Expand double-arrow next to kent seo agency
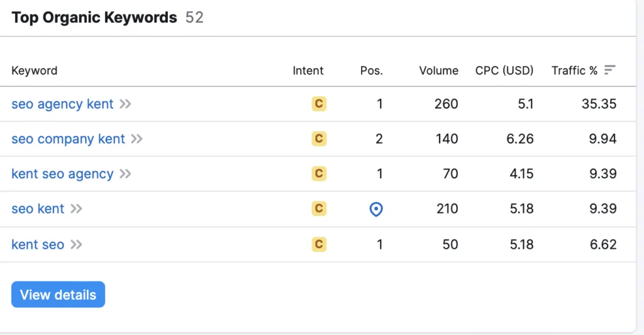644x335 pixels. tap(125, 174)
